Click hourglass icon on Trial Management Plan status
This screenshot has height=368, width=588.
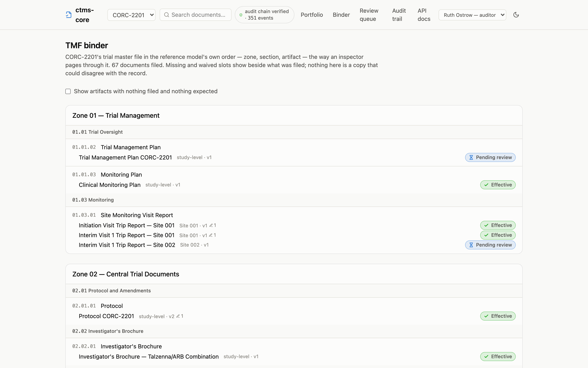(471, 157)
